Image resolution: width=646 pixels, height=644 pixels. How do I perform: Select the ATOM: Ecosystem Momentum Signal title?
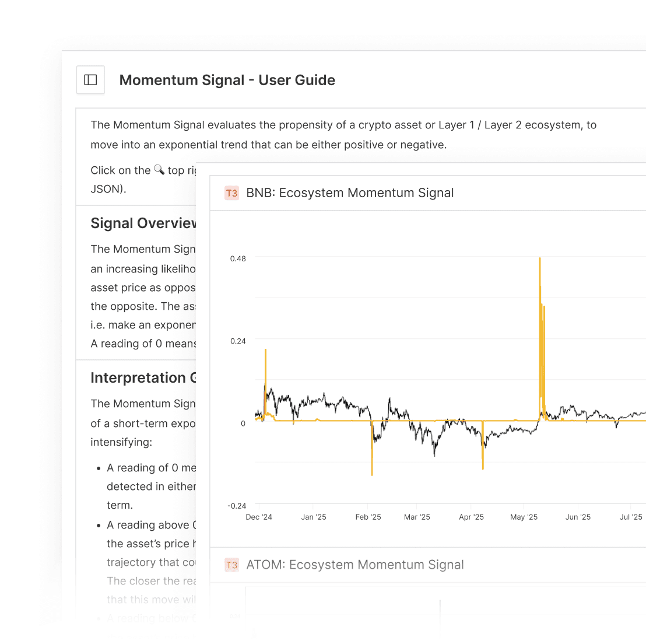355,565
